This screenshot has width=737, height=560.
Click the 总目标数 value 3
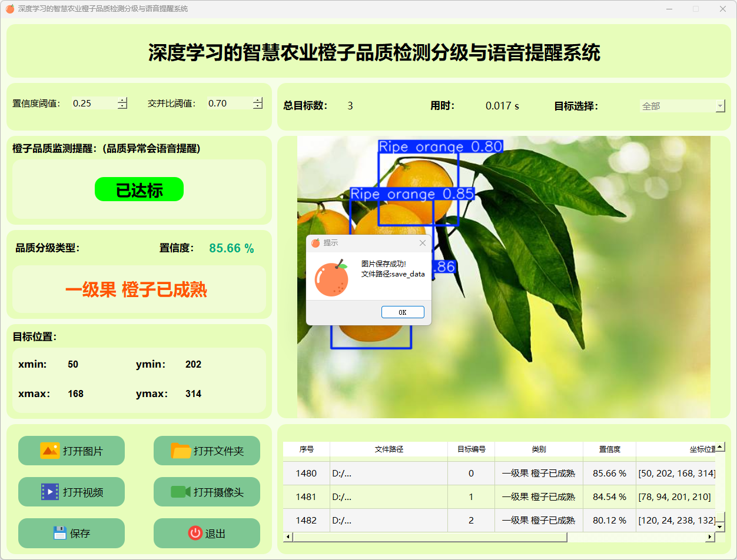(350, 106)
